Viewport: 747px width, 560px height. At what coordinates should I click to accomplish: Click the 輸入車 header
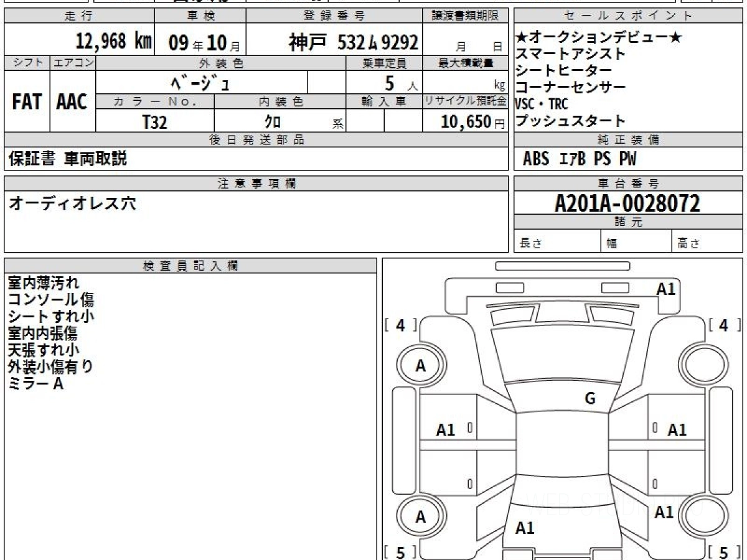pos(384,101)
